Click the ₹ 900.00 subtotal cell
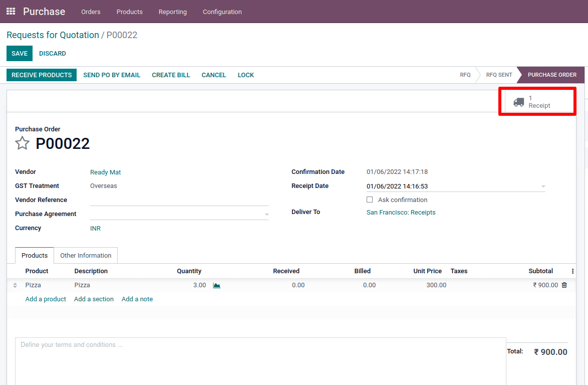Screen dimensions: 588x385 click(x=545, y=285)
